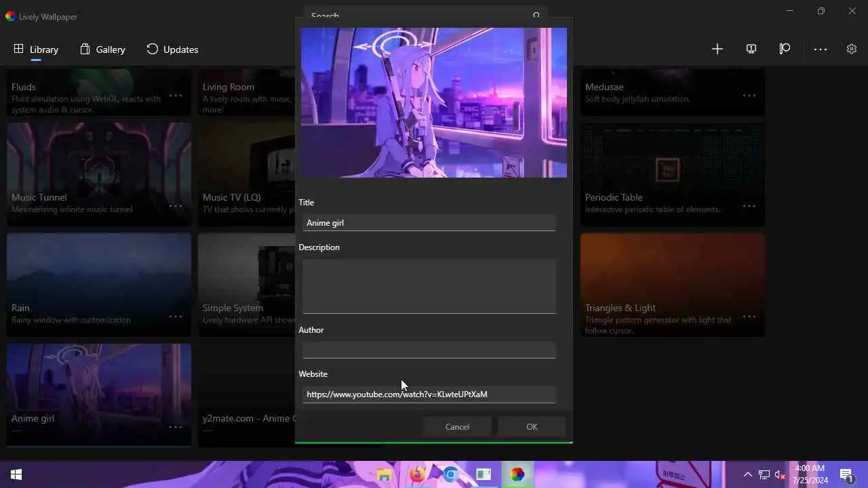The image size is (868, 488).
Task: Select the Fluids wallpaper tile
Action: click(99, 92)
